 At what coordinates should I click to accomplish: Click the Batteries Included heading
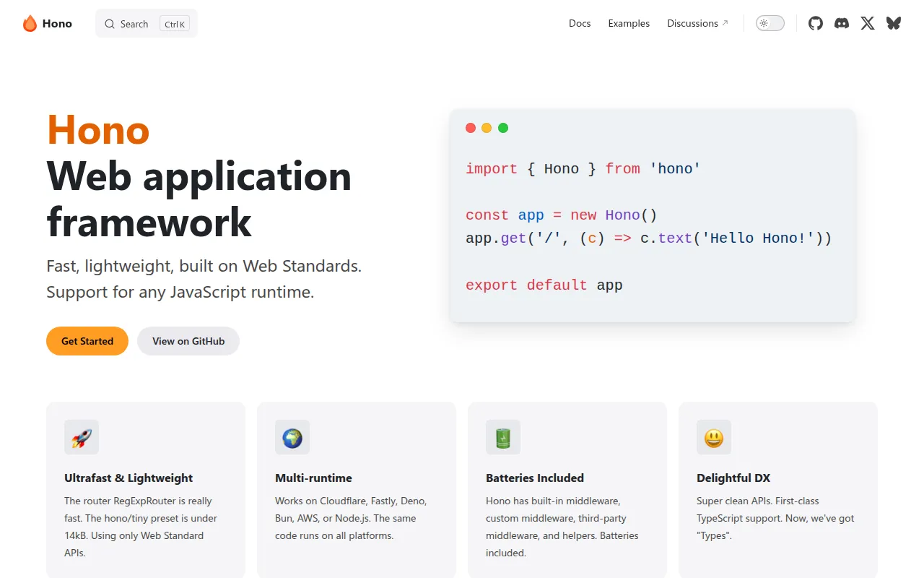point(535,478)
